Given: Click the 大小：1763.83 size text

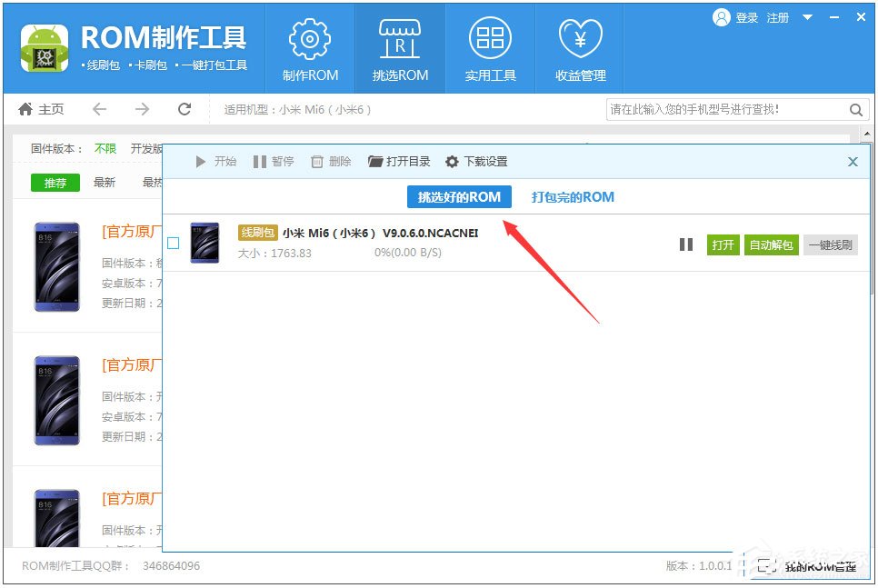Looking at the screenshot, I should click(274, 254).
